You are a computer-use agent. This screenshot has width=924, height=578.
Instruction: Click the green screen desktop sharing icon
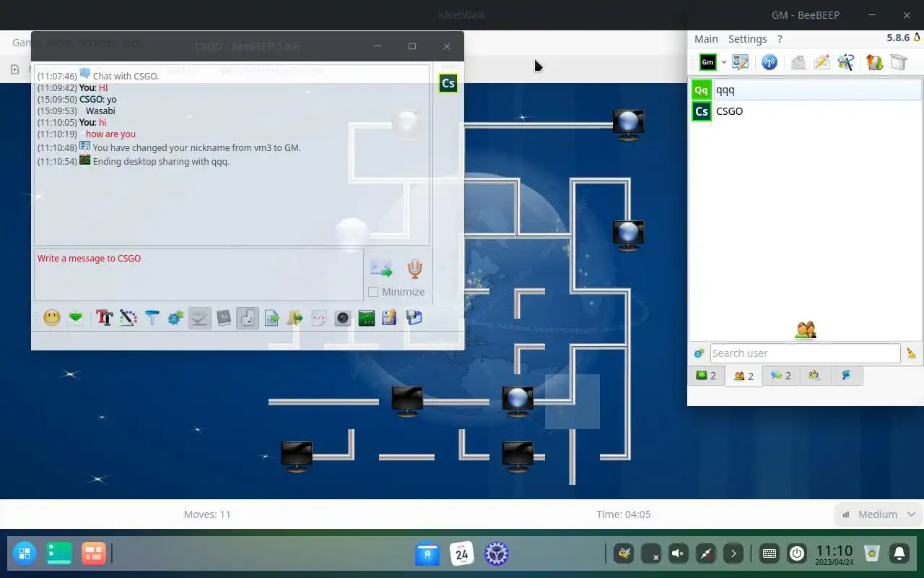(x=366, y=318)
